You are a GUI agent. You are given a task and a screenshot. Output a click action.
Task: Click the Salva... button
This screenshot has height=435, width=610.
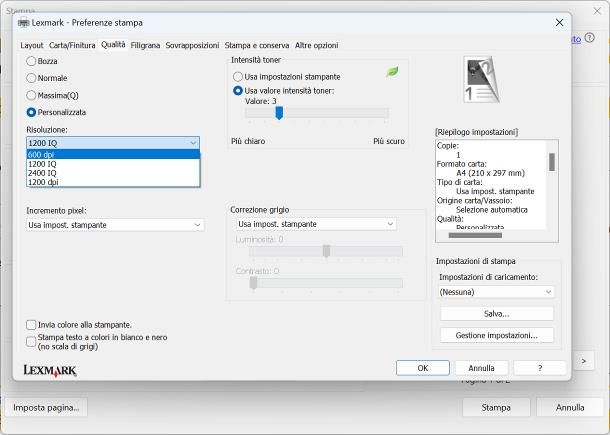496,314
